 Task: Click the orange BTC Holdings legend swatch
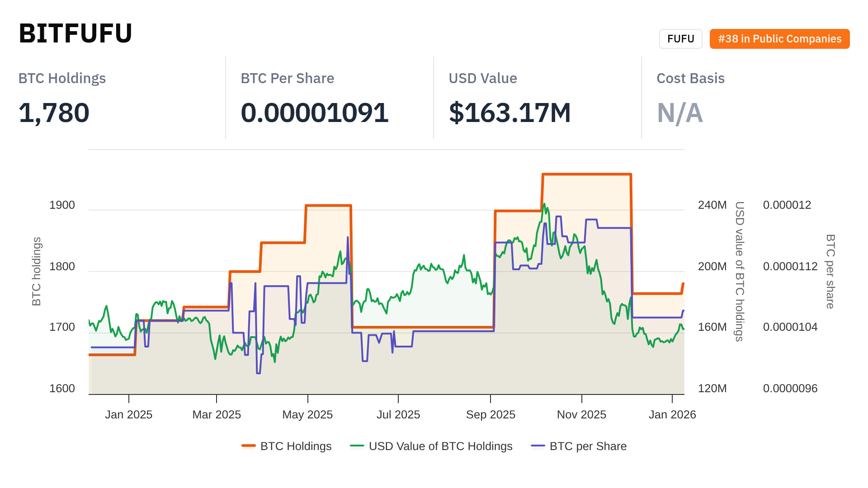(249, 446)
